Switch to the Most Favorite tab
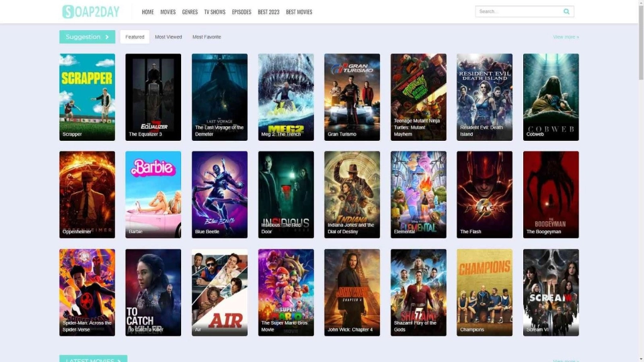Viewport: 644px width, 362px height. [x=206, y=37]
